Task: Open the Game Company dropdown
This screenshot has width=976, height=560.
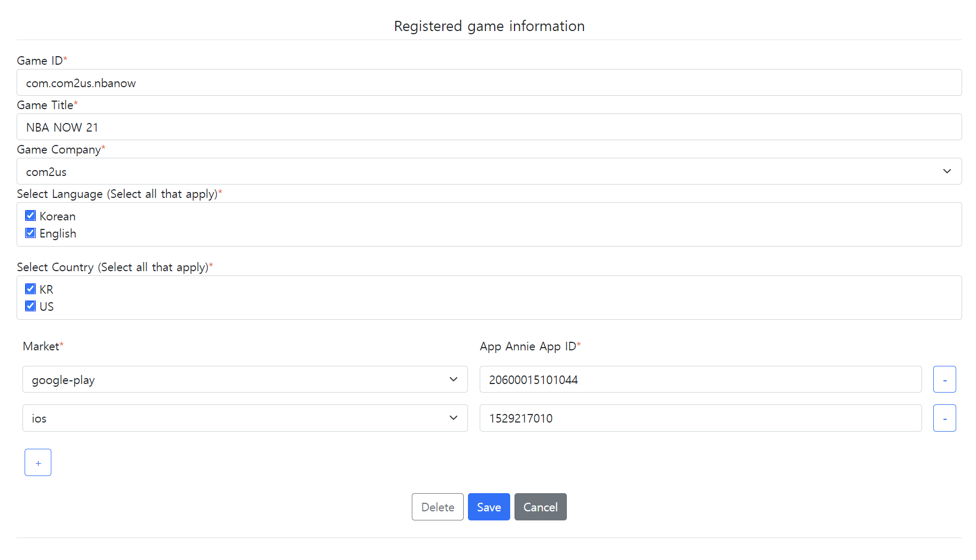Action: (489, 171)
